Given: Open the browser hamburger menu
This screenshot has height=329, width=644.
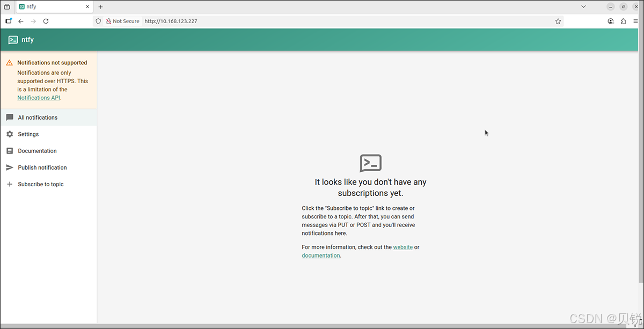Looking at the screenshot, I should [x=636, y=21].
